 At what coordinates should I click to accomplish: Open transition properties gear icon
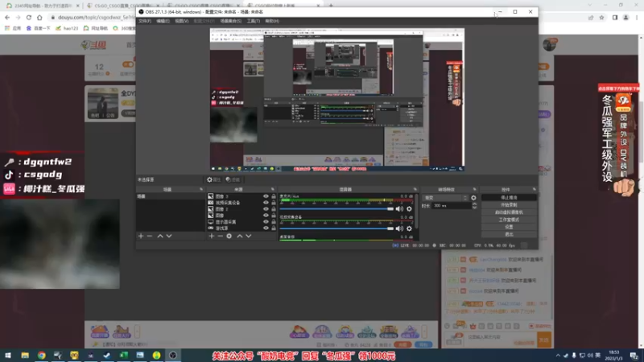tap(473, 198)
